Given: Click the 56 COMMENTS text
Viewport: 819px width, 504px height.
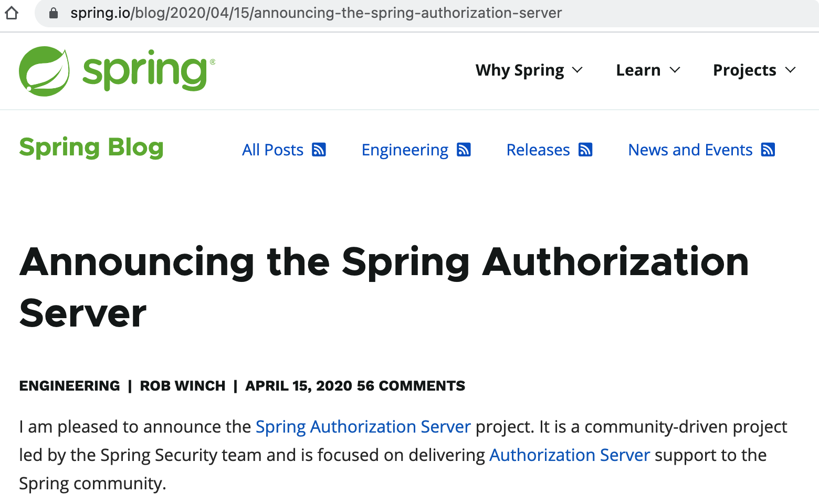Looking at the screenshot, I should pos(411,386).
